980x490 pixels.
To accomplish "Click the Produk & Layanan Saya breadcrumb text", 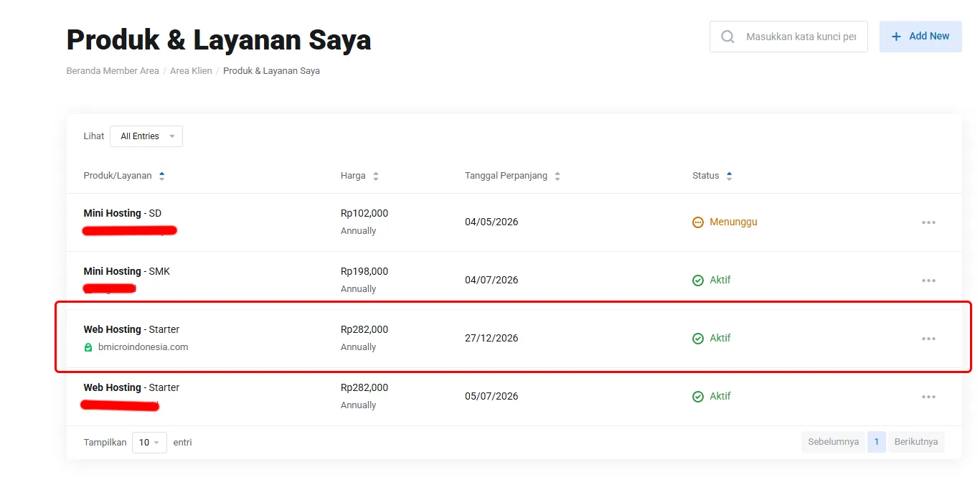I will [x=271, y=71].
